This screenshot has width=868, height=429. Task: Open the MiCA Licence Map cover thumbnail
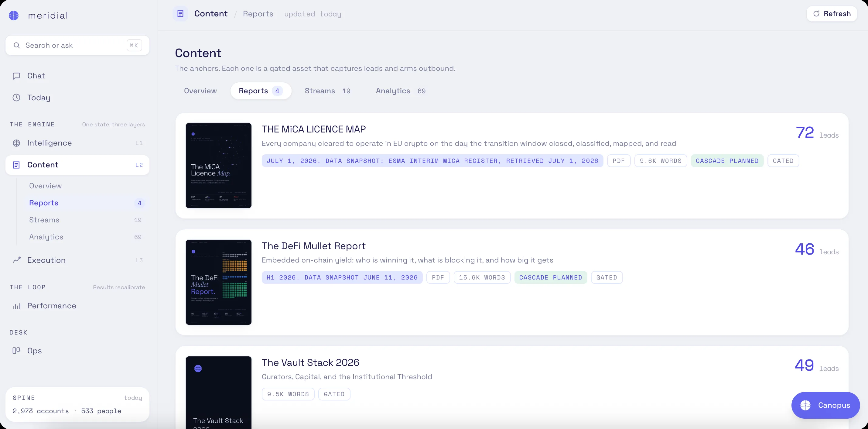coord(219,166)
